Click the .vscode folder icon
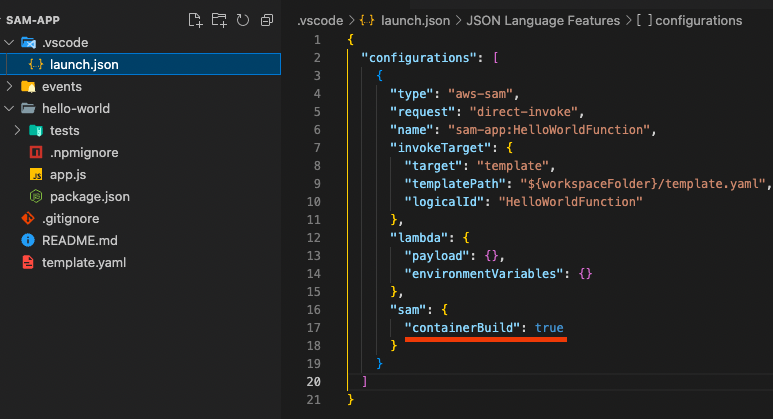 point(29,42)
